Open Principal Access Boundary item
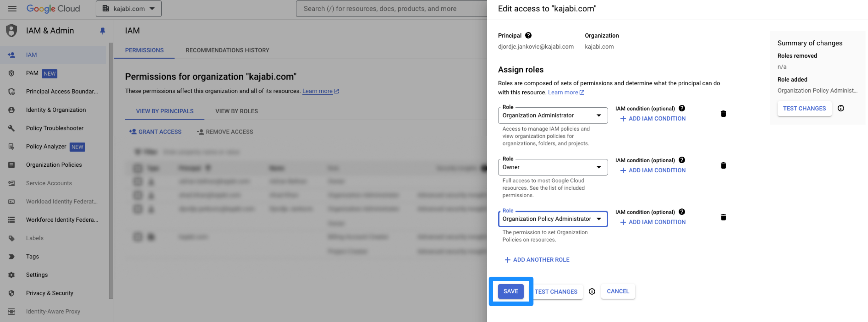 (53, 92)
